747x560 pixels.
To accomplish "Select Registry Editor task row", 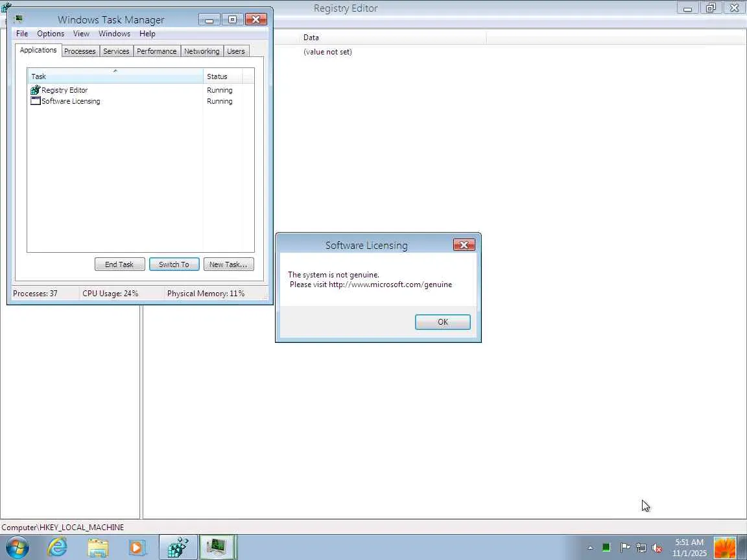I will coord(141,90).
